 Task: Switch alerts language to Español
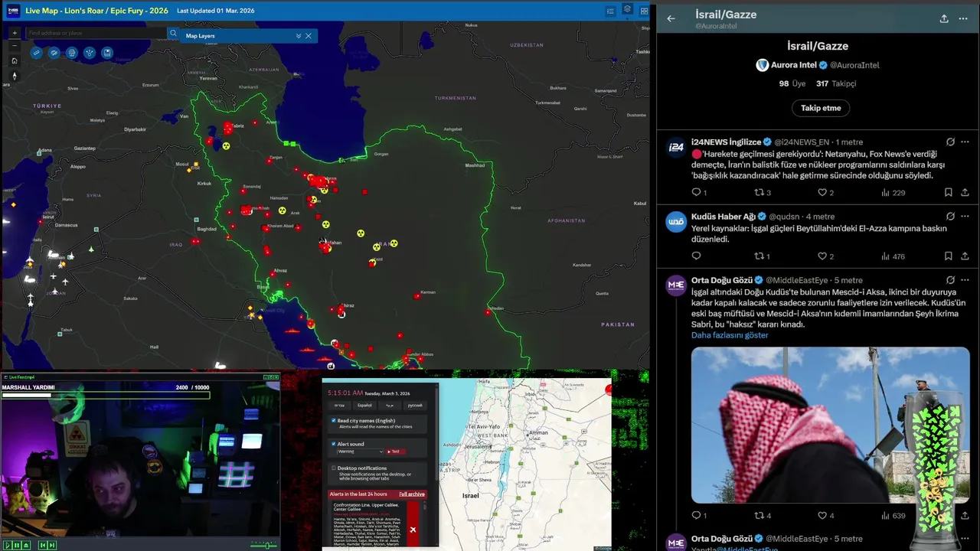coord(364,405)
